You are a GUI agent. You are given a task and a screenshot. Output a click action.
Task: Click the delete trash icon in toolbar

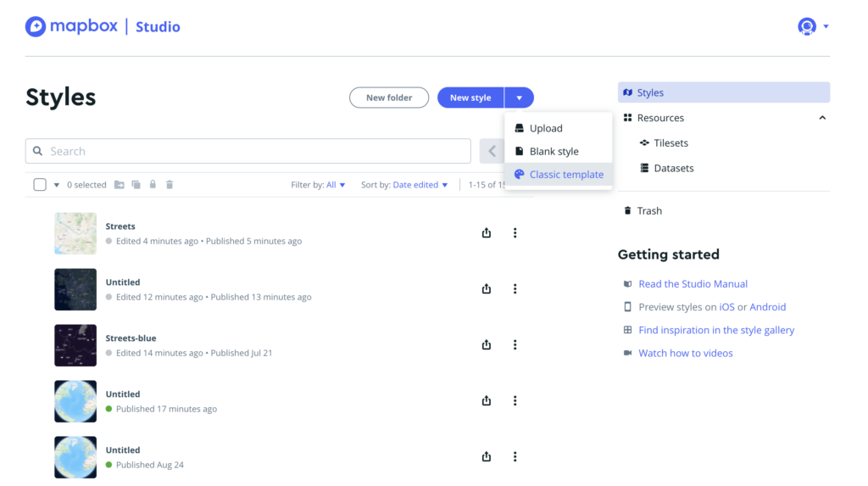170,185
